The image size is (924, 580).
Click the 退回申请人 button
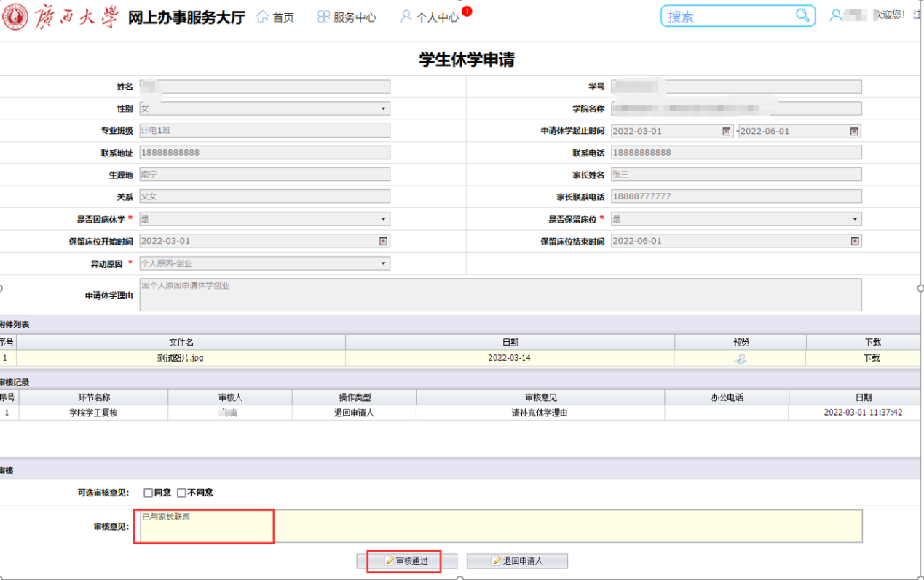pos(517,561)
